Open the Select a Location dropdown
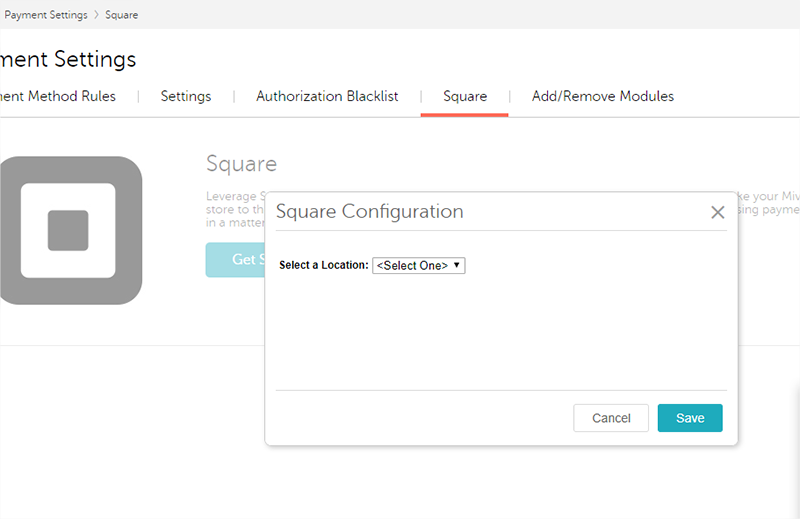Screen dimensions: 800x519 tap(418, 265)
